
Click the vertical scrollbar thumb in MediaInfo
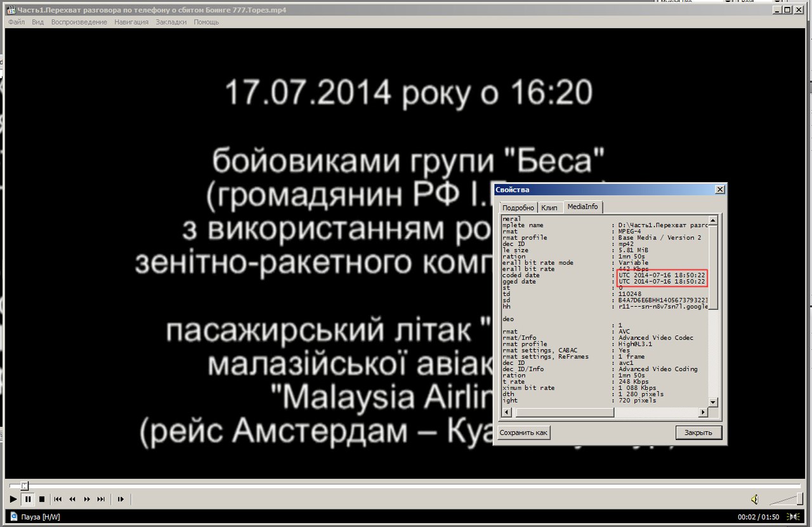coord(712,268)
